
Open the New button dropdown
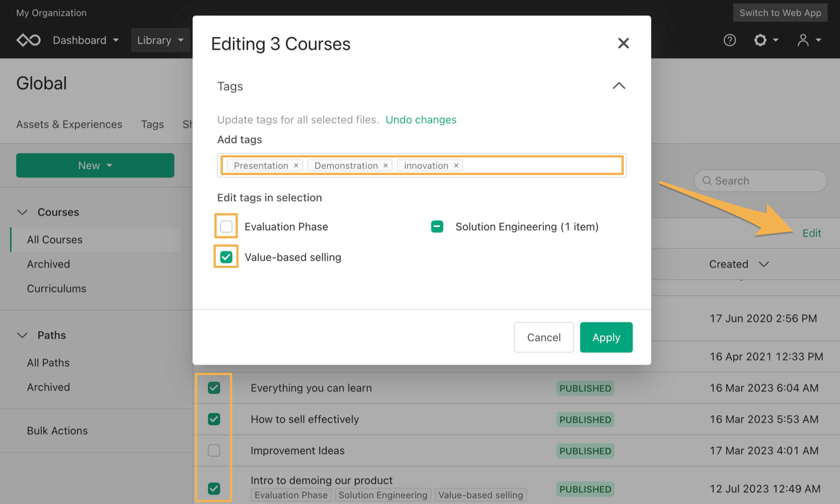tap(95, 166)
